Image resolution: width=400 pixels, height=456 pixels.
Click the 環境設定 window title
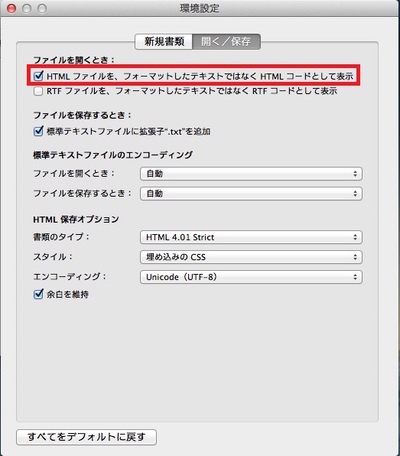[199, 8]
